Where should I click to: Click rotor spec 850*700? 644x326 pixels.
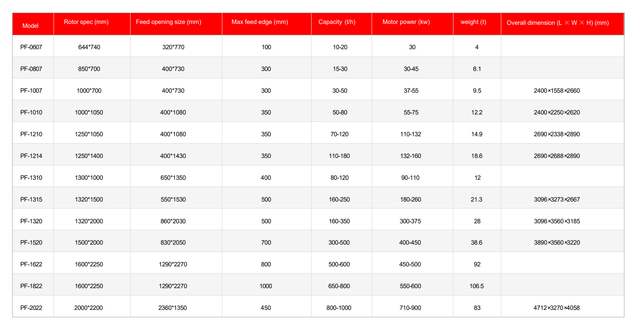89,69
